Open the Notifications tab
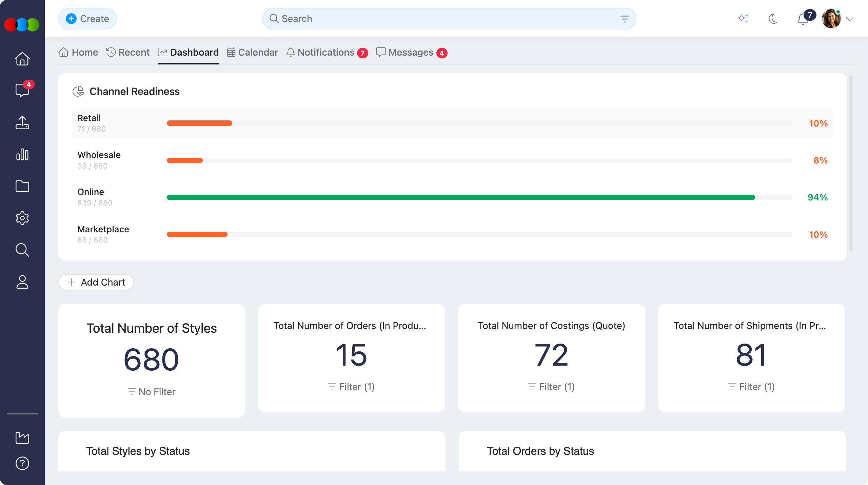The width and height of the screenshot is (868, 485). coord(327,53)
